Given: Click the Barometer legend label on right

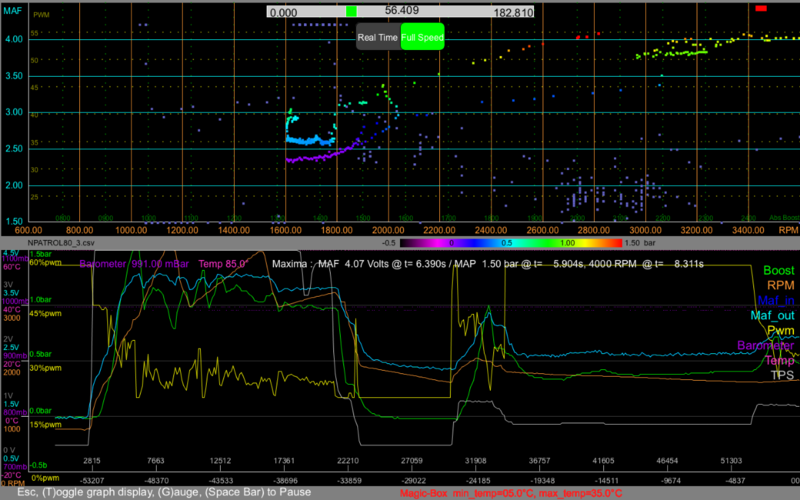Looking at the screenshot, I should coord(768,345).
